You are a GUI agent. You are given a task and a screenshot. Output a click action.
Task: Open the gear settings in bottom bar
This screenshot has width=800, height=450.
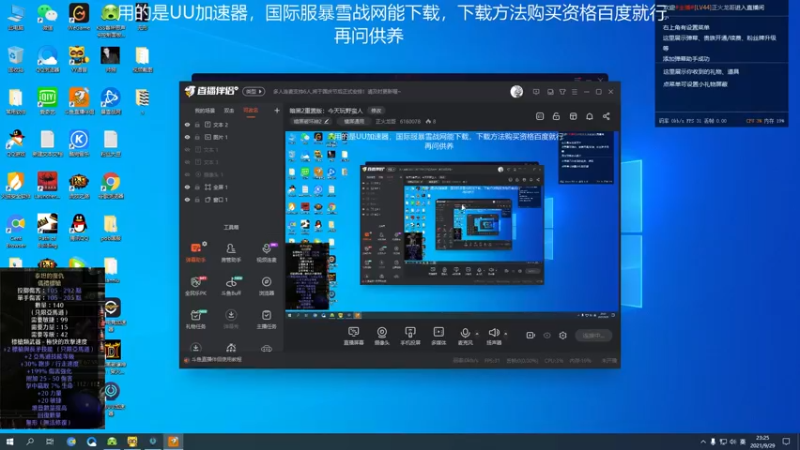pos(563,335)
